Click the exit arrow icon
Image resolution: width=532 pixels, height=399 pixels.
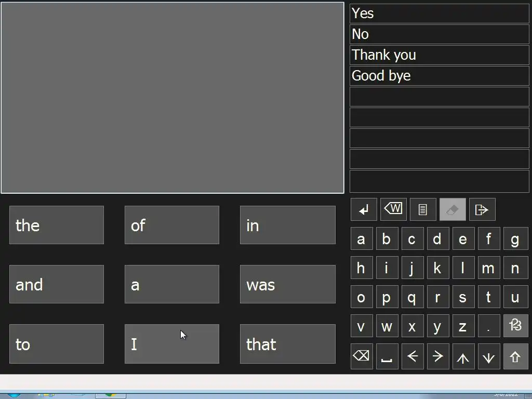[482, 209]
